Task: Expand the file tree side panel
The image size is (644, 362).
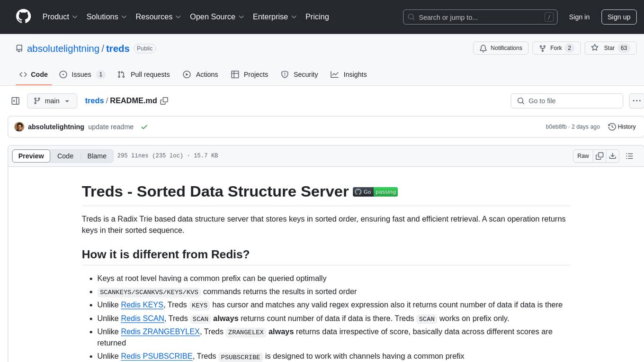Action: [16, 101]
